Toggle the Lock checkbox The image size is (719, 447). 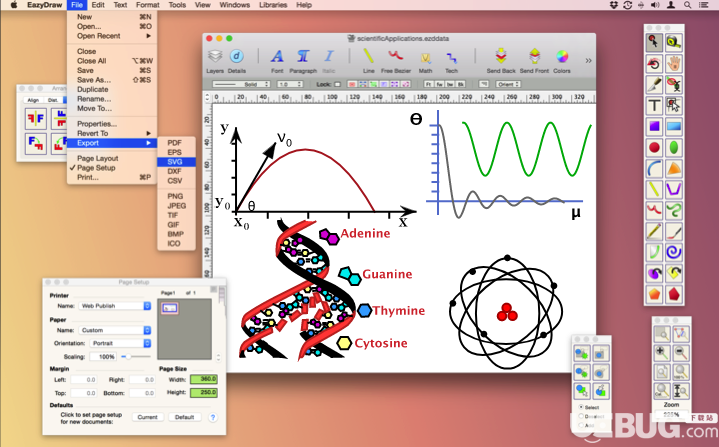[x=337, y=84]
